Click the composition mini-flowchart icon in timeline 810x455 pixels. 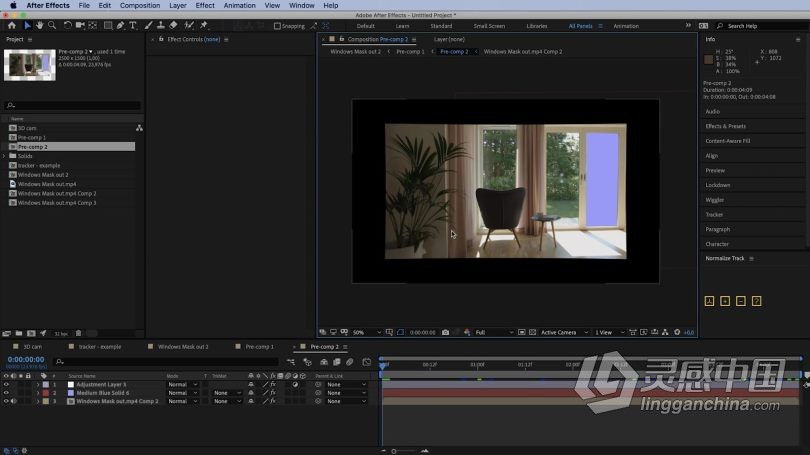(x=291, y=362)
